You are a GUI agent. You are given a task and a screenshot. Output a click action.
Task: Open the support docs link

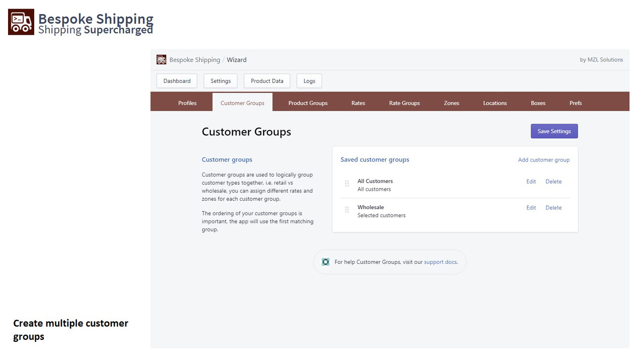tap(440, 261)
